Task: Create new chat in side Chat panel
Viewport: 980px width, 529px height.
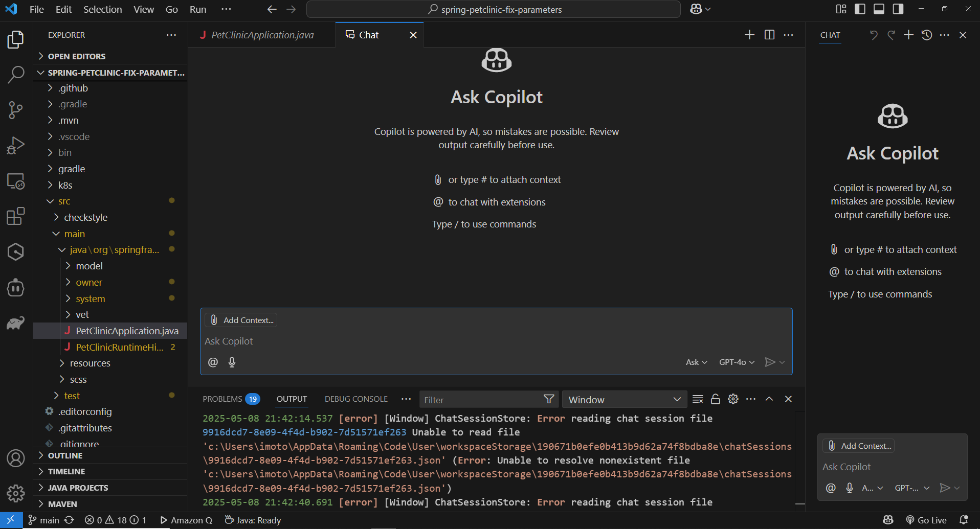Action: click(908, 35)
